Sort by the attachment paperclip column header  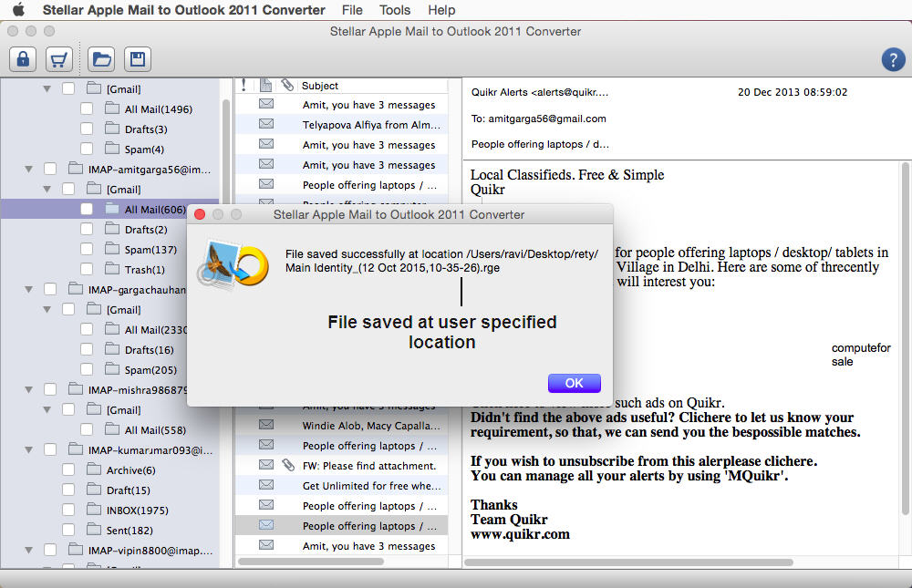287,86
